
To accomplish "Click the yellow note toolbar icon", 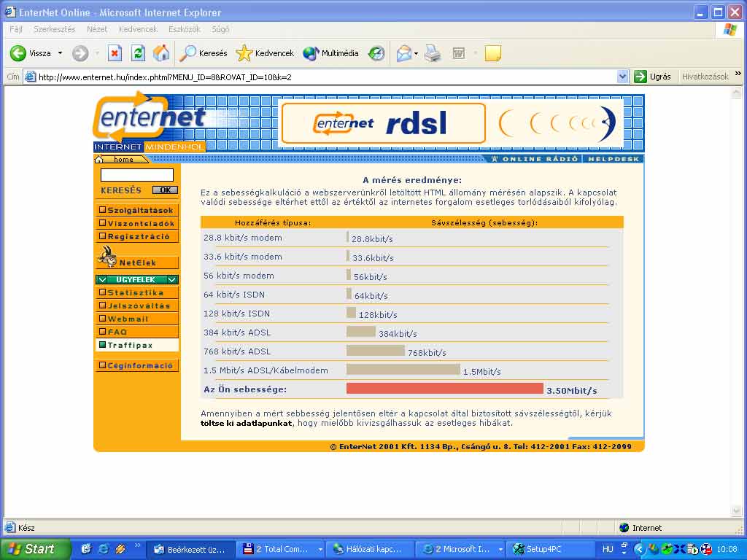I will 492,52.
